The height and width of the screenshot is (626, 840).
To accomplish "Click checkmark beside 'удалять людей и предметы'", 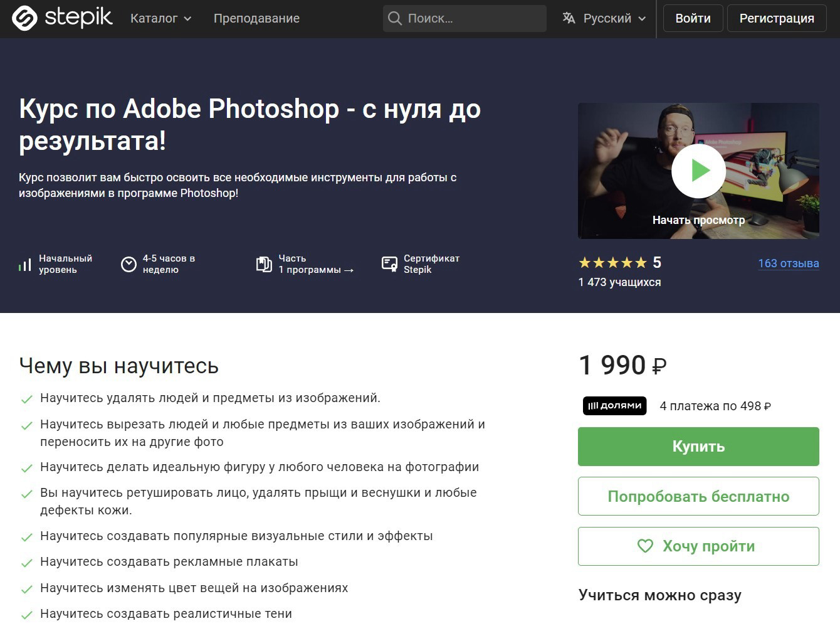I will 27,399.
